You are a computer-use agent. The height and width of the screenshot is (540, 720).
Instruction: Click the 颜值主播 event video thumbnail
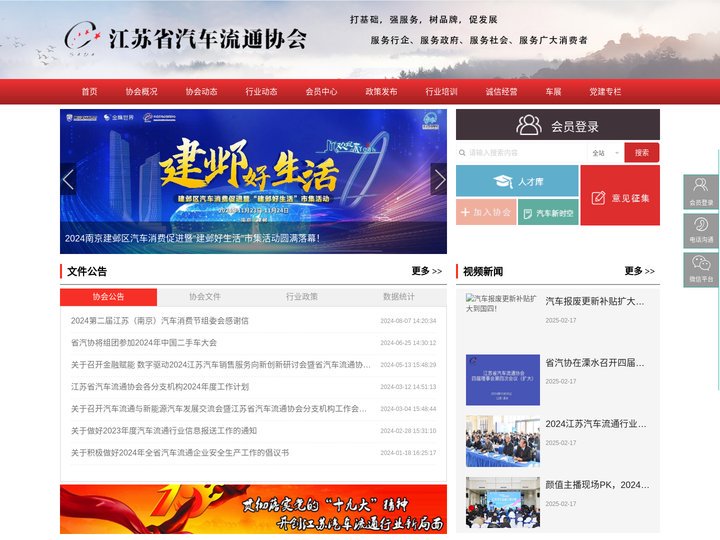(502, 502)
